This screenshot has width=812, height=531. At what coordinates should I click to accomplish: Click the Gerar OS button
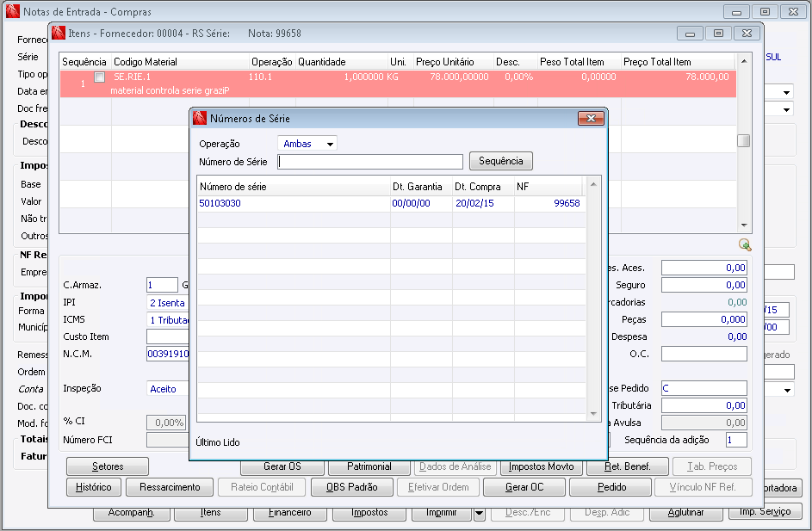[282, 466]
